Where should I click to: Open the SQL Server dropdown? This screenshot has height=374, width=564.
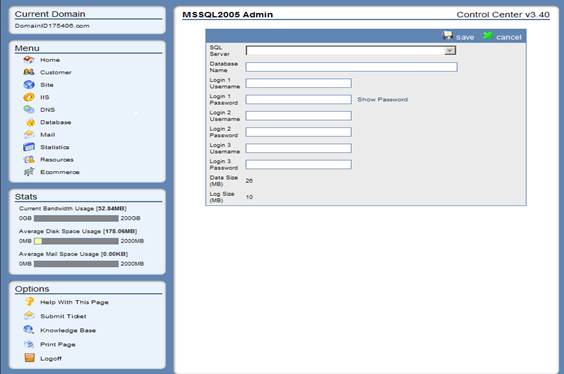[x=351, y=50]
